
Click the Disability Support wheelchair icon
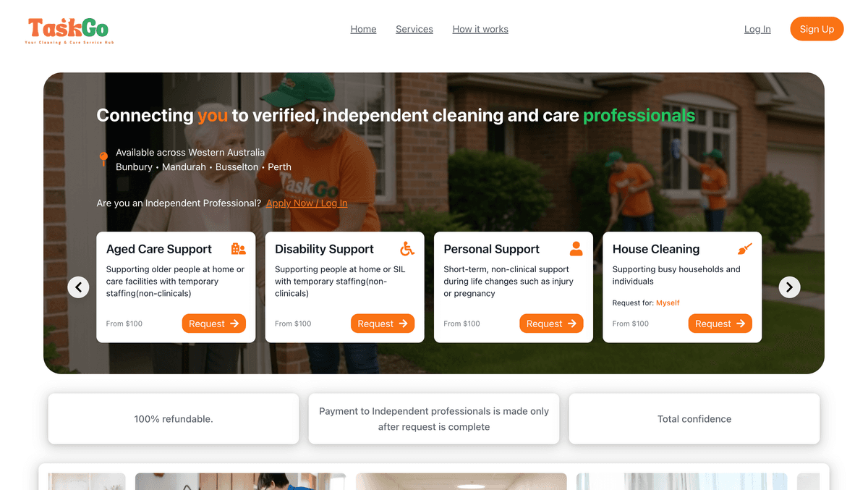click(x=407, y=249)
